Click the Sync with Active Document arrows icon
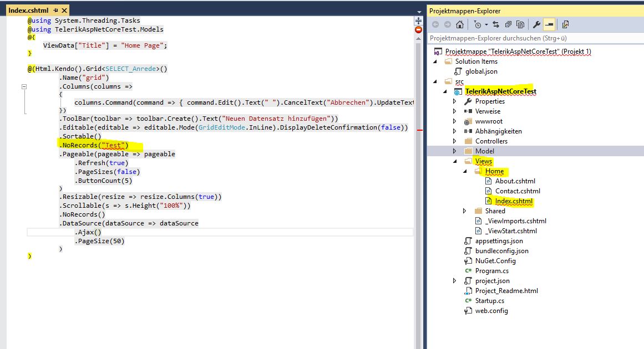The height and width of the screenshot is (349, 644). pyautogui.click(x=495, y=24)
